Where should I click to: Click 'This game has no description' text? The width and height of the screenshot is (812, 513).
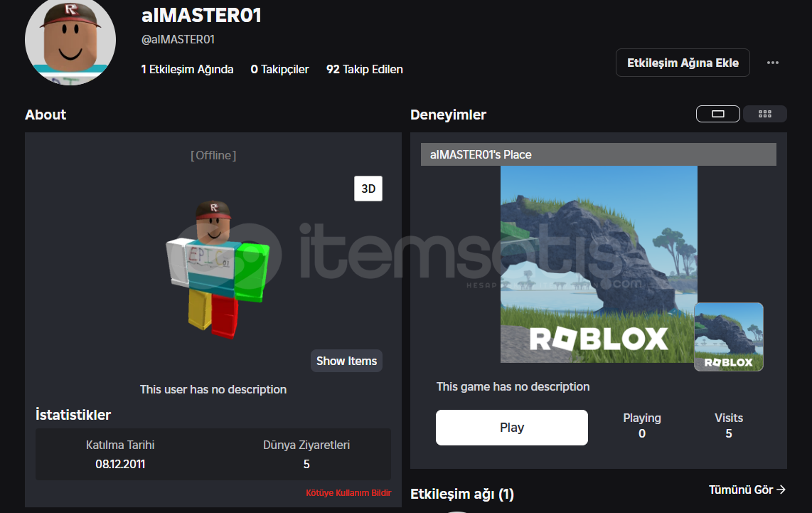tap(513, 386)
